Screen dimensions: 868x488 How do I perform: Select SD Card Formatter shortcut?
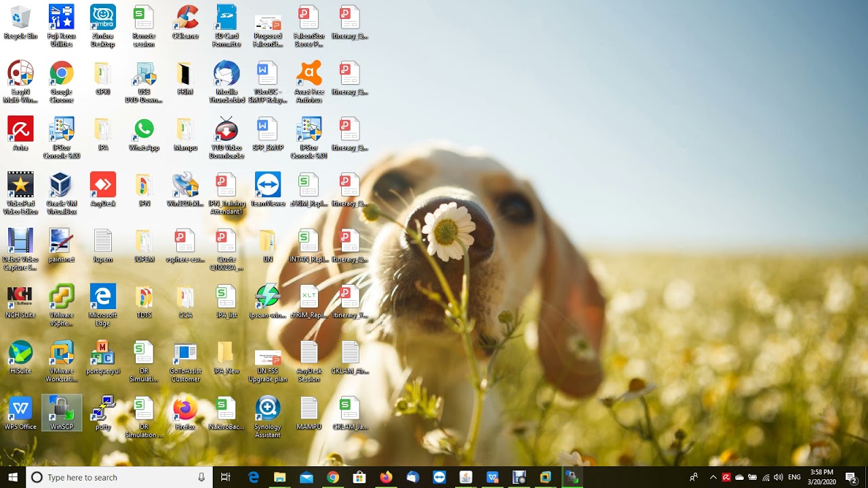226,26
